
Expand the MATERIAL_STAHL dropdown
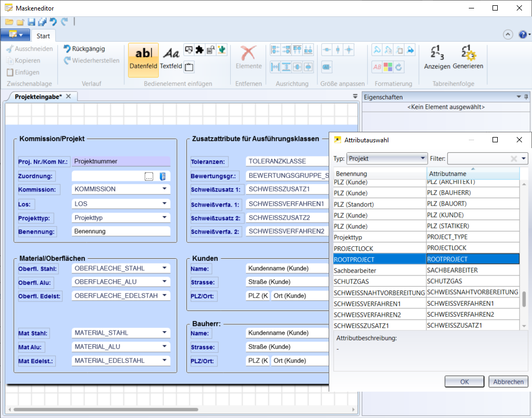coord(164,333)
